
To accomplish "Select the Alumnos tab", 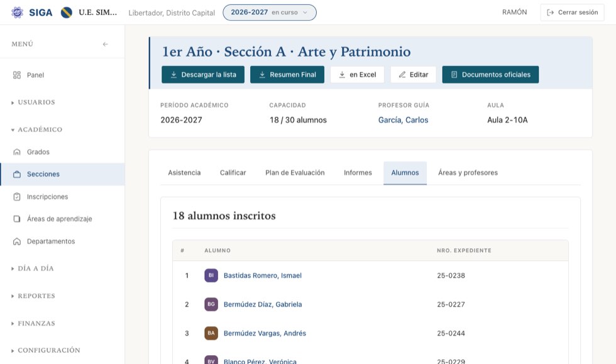I will (x=405, y=172).
